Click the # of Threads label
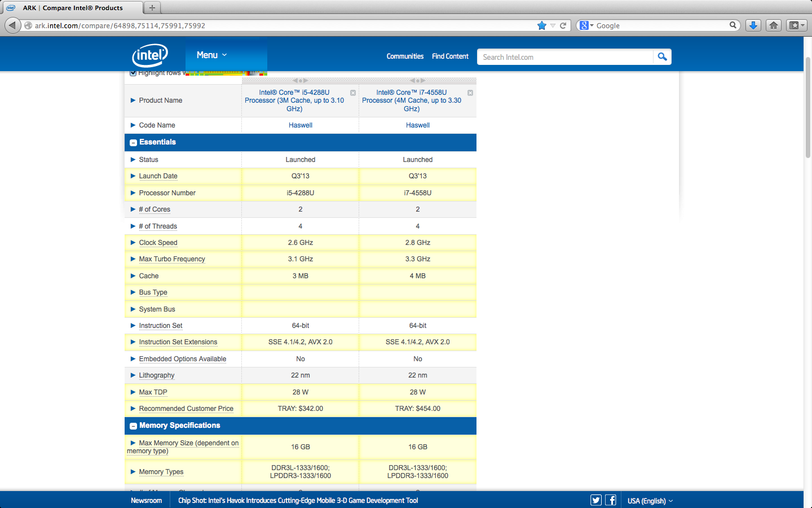 (158, 226)
